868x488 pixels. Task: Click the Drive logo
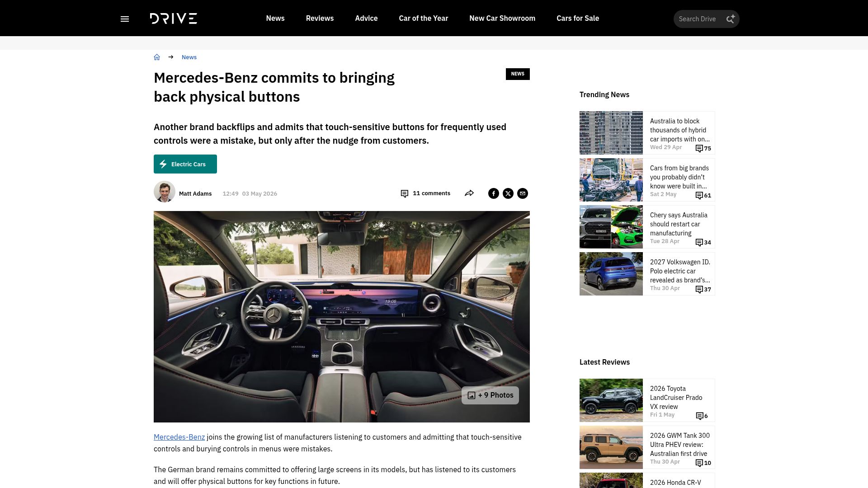(x=174, y=19)
